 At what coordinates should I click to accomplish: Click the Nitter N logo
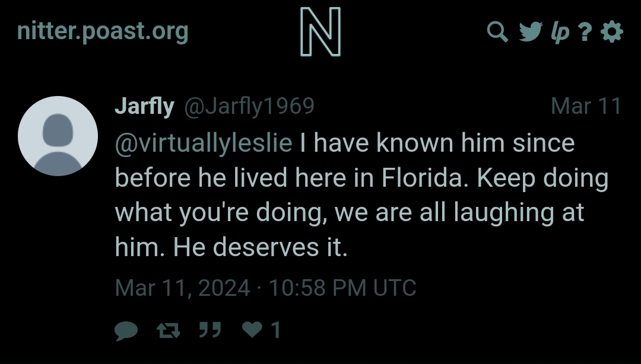[320, 31]
